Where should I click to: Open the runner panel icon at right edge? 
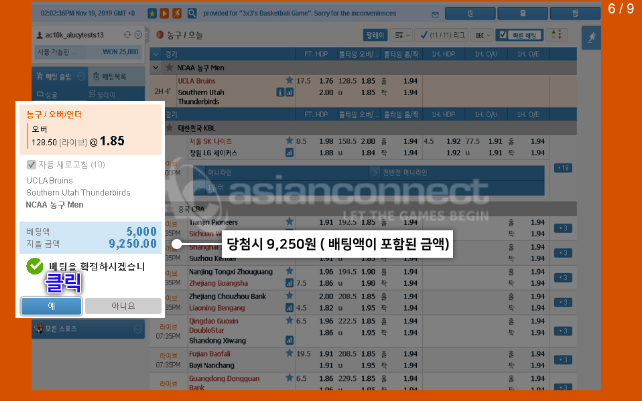click(591, 38)
